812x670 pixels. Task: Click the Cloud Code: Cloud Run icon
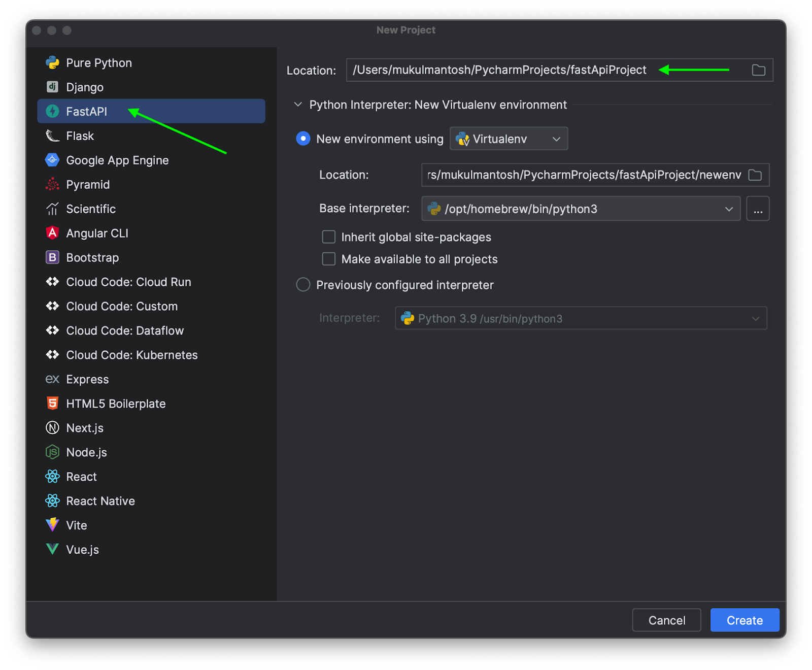point(52,282)
